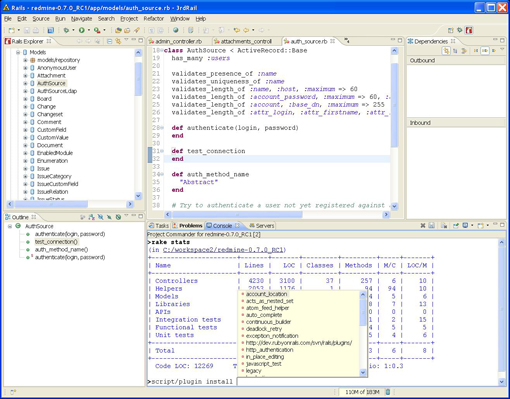Open the Debug button dropdown arrow
This screenshot has width=510, height=399.
coord(73,30)
